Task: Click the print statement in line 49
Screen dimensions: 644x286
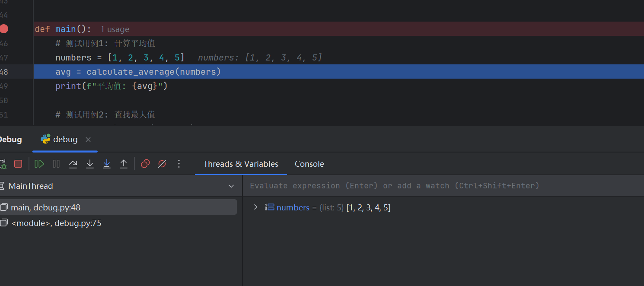Action: coord(112,86)
